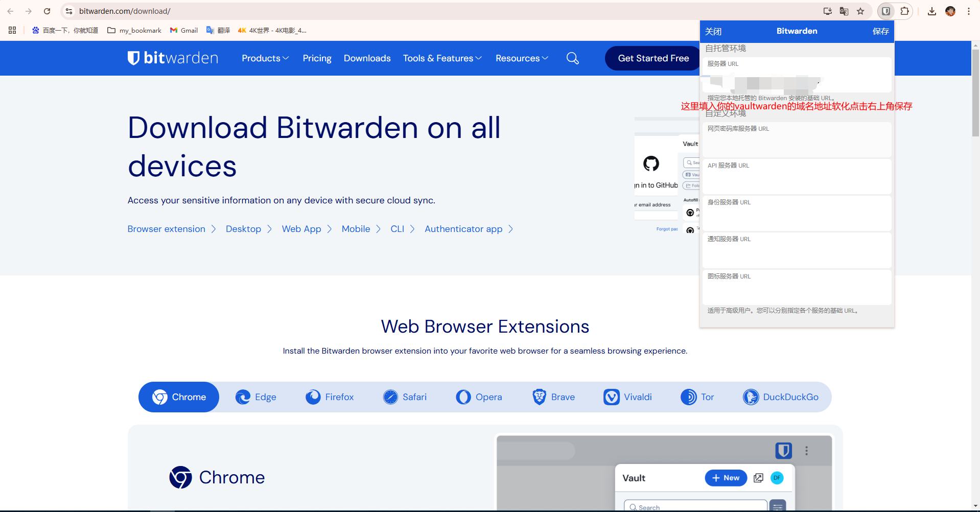
Task: Open the Downloads menu item
Action: pyautogui.click(x=367, y=58)
